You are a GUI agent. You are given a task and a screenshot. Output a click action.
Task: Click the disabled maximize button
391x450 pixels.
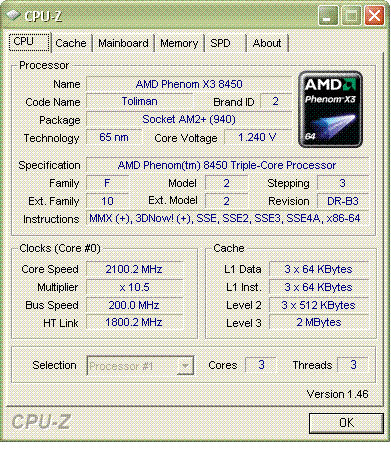[x=351, y=16]
